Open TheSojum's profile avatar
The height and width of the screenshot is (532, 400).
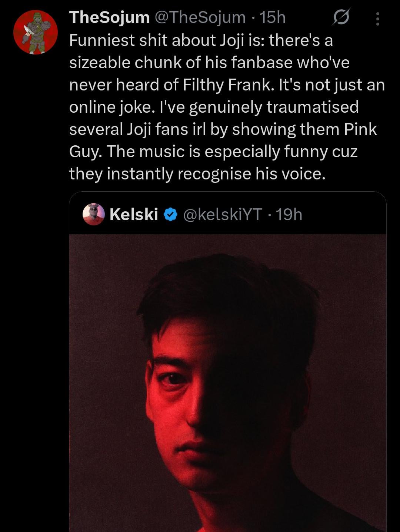36,32
